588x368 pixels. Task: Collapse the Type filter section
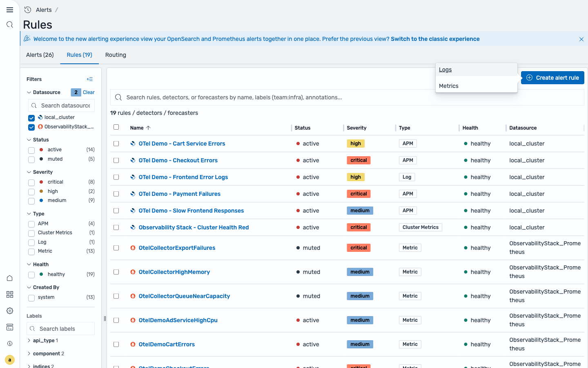[x=29, y=214]
